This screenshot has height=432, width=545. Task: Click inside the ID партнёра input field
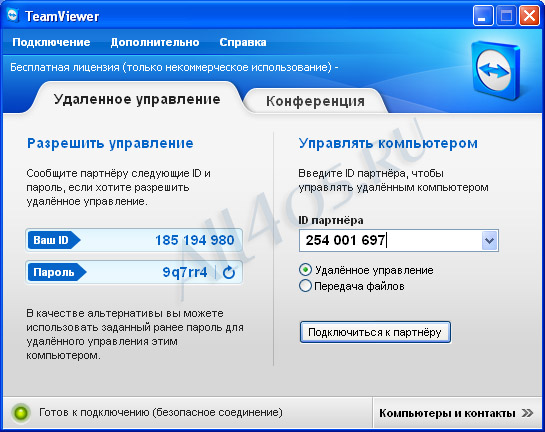tap(390, 241)
